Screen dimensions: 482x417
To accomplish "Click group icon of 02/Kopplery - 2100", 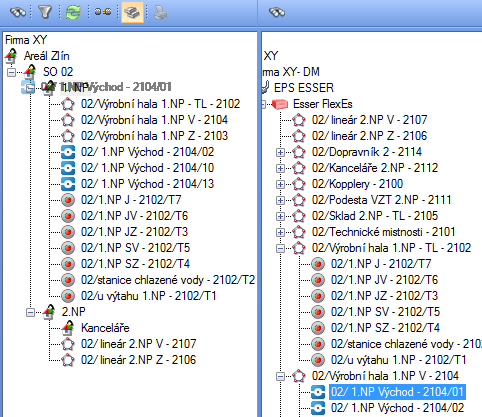I will [299, 184].
